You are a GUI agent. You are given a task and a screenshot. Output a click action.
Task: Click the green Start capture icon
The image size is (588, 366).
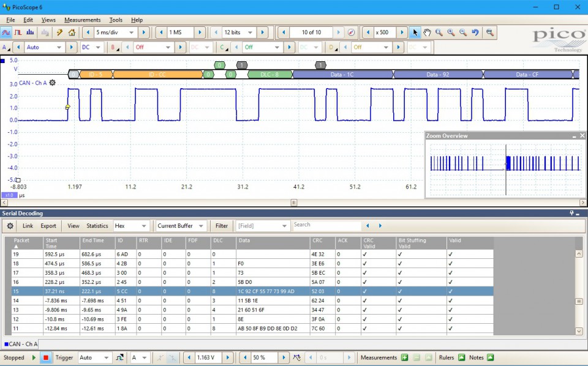34,358
